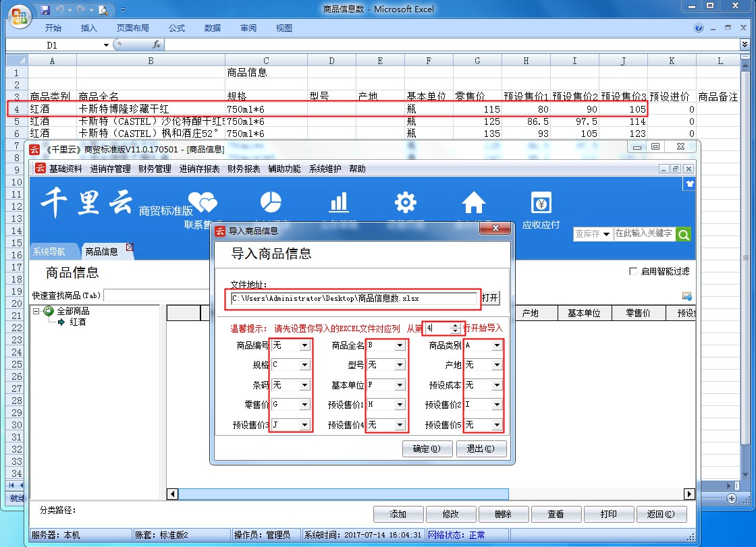The width and height of the screenshot is (756, 547).
Task: Enable the 启用智能过滤 checkbox
Action: click(x=632, y=271)
